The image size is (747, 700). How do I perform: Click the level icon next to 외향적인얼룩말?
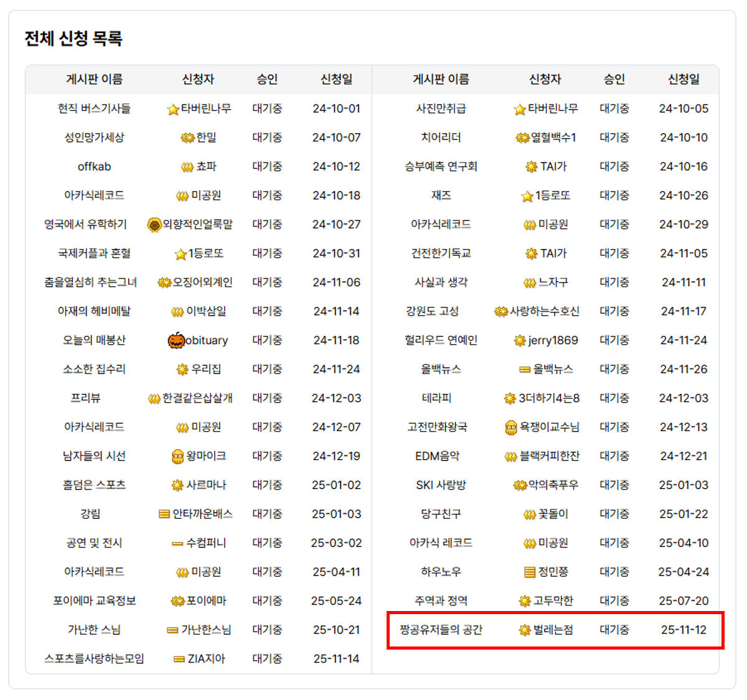point(154,225)
